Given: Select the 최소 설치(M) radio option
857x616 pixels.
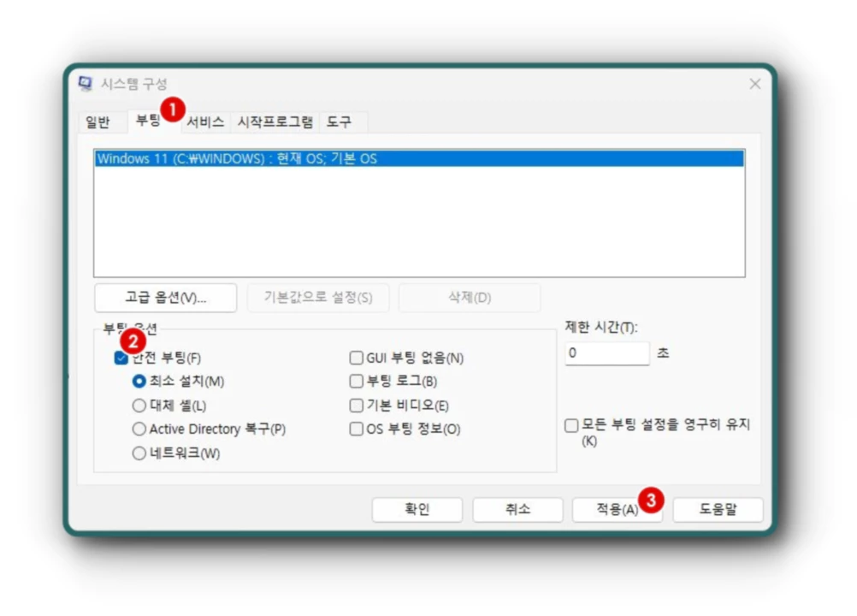Looking at the screenshot, I should [139, 381].
